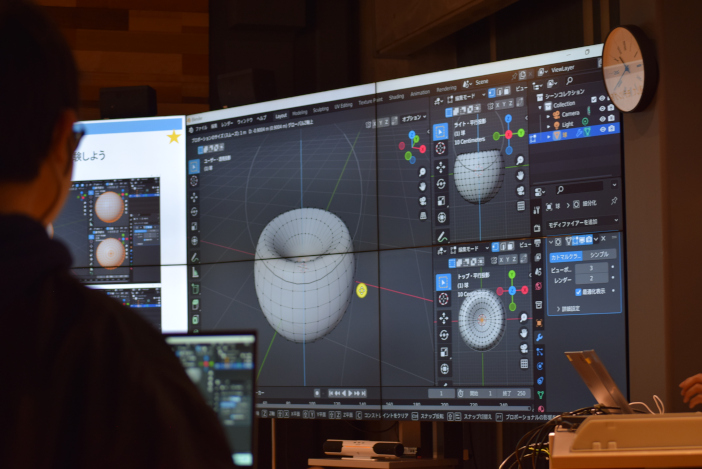The height and width of the screenshot is (469, 702).
Task: Collapse the subdivision modifier panel header
Action: pyautogui.click(x=551, y=242)
